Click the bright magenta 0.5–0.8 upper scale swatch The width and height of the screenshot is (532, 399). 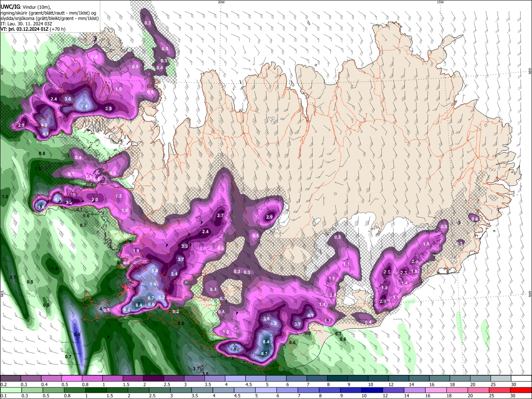pos(71,378)
